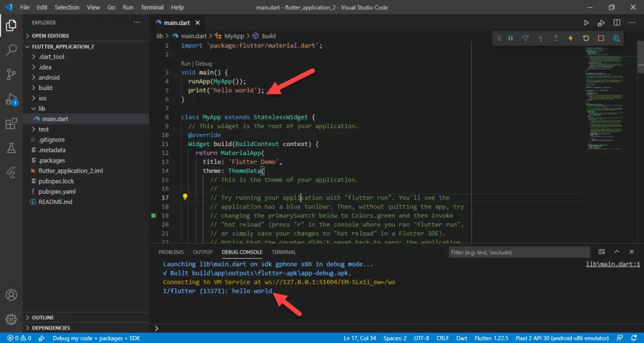Click errors and warnings status indicator
Viewport: 644px width, 343px height.
[x=19, y=338]
